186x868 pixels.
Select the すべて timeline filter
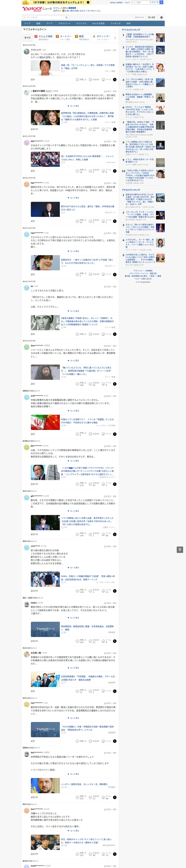(28, 38)
